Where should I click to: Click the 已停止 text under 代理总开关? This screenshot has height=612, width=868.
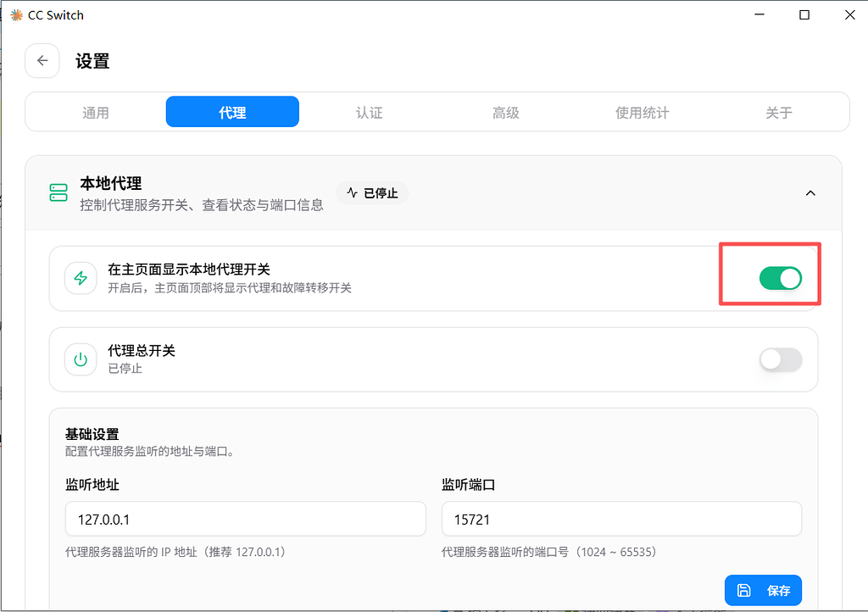(x=125, y=369)
